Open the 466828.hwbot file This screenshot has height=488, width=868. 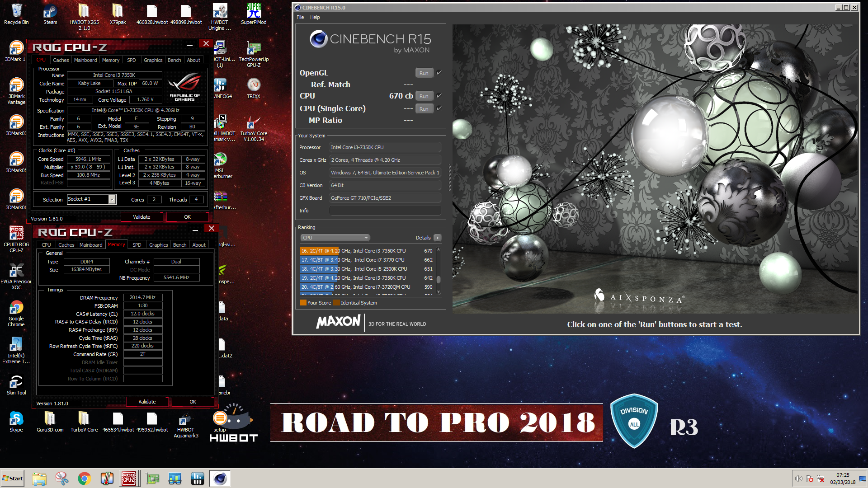tap(152, 14)
